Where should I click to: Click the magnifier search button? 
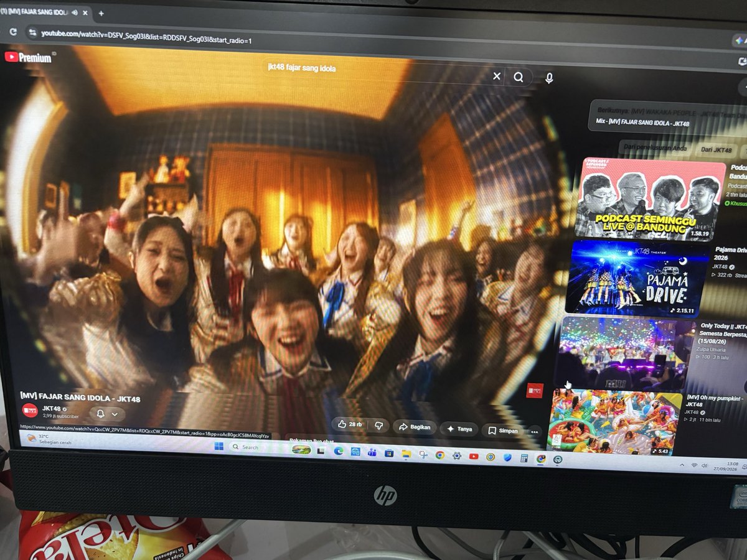[519, 77]
